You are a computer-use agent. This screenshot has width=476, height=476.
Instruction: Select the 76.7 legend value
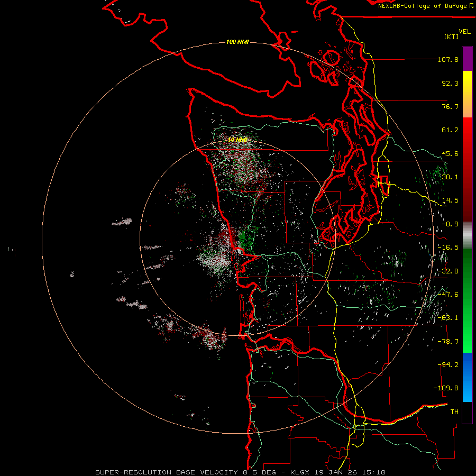click(450, 106)
